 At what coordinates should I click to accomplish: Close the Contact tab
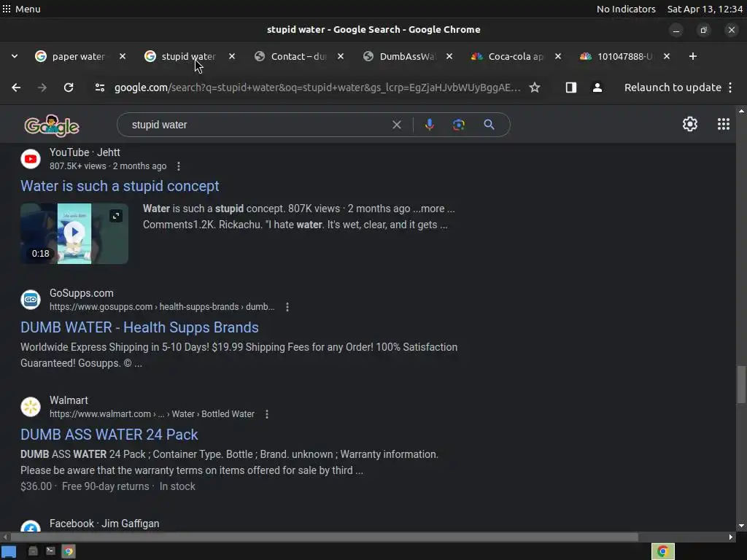[x=340, y=56]
